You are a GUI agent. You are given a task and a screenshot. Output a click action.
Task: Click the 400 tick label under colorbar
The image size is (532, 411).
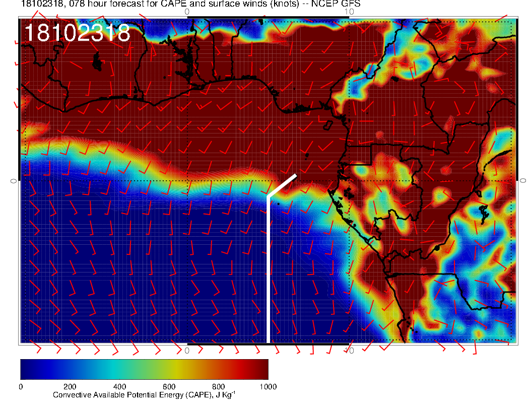(x=119, y=387)
